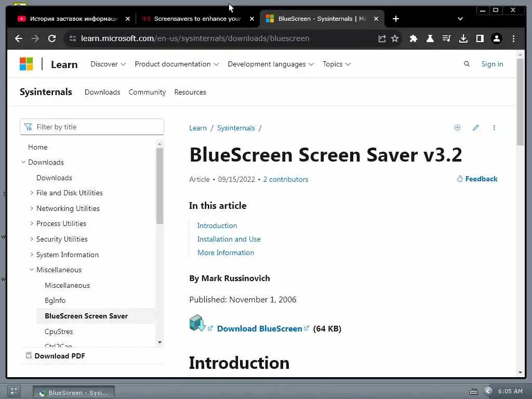This screenshot has height=399, width=532.
Task: Click the sidebar tree scrollbar thumb
Action: coord(159,186)
